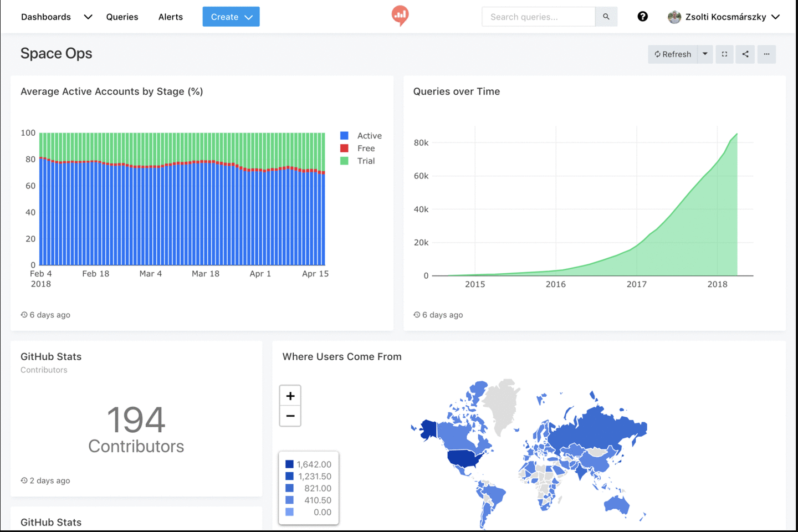Click the Redash logo icon
Viewport: 798px width, 532px height.
tap(400, 16)
